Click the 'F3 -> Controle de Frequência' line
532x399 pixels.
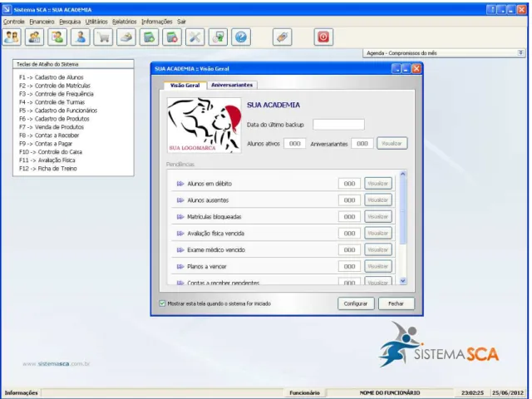57,94
